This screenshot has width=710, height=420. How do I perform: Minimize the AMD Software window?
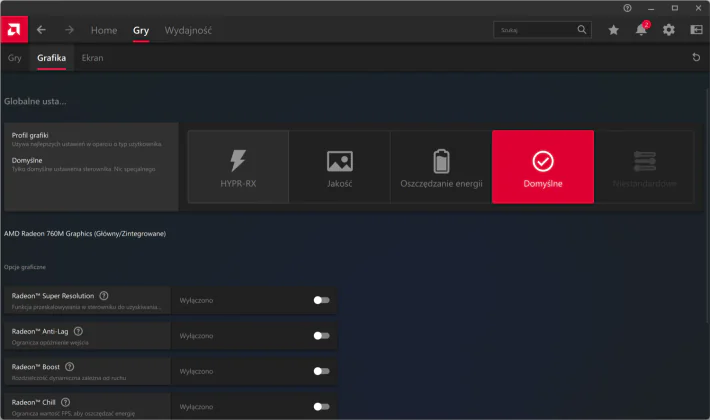click(651, 8)
